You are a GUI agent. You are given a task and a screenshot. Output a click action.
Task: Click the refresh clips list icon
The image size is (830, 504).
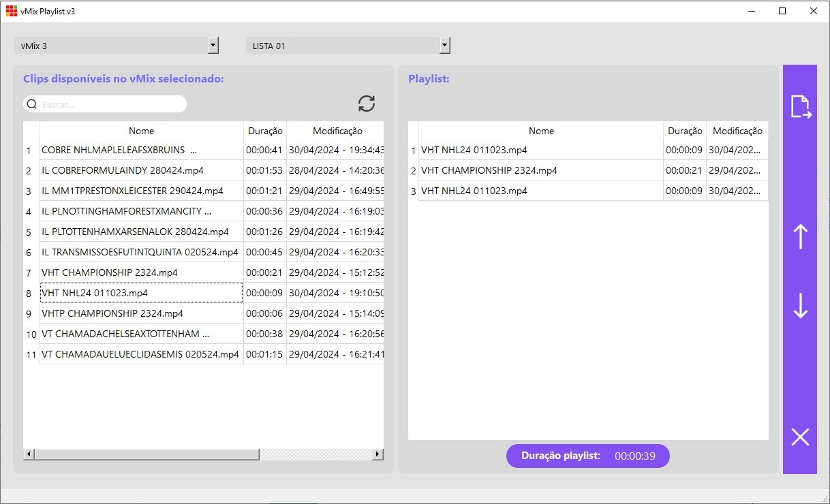(367, 104)
